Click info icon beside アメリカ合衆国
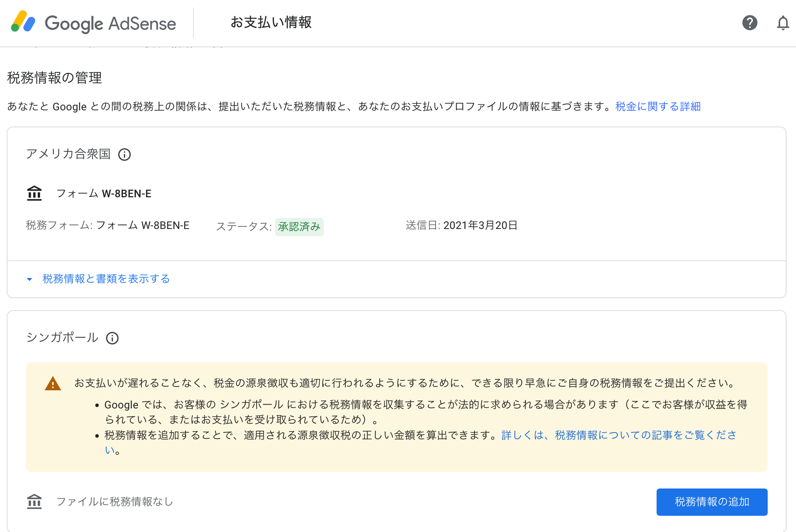This screenshot has width=796, height=532. point(124,155)
